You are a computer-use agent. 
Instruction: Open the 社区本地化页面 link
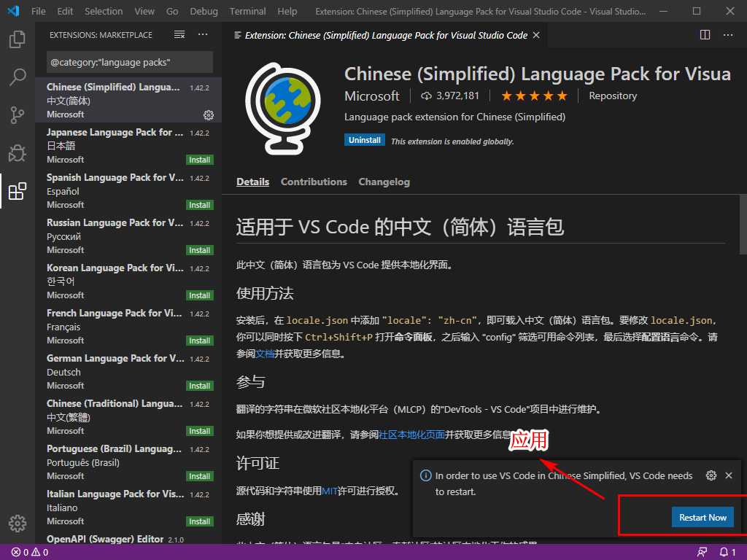[x=411, y=435]
